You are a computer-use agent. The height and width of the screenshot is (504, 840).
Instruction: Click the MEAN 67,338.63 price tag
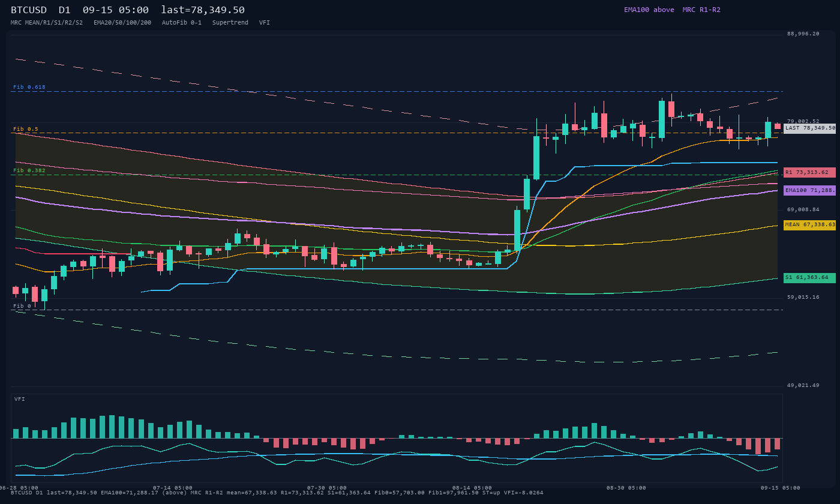pos(809,225)
